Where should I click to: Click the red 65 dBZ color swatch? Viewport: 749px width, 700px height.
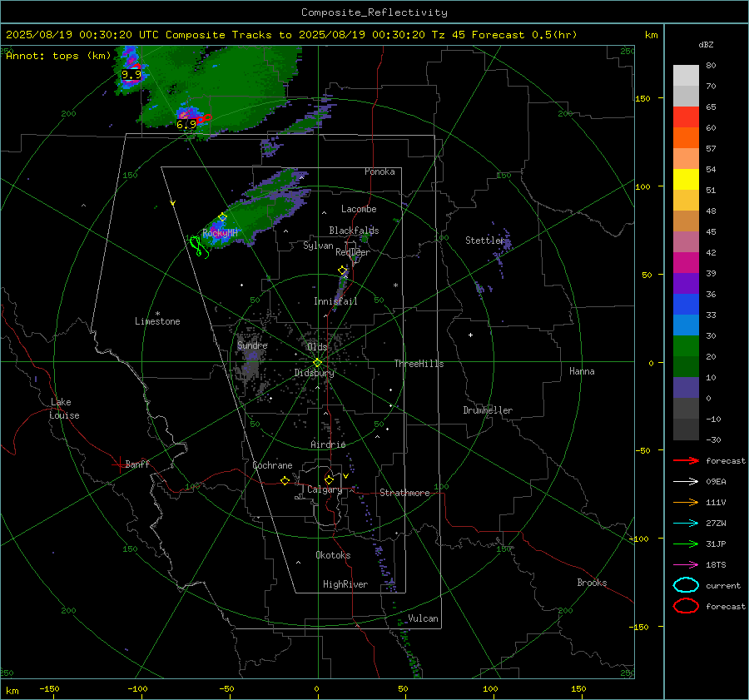click(x=686, y=117)
